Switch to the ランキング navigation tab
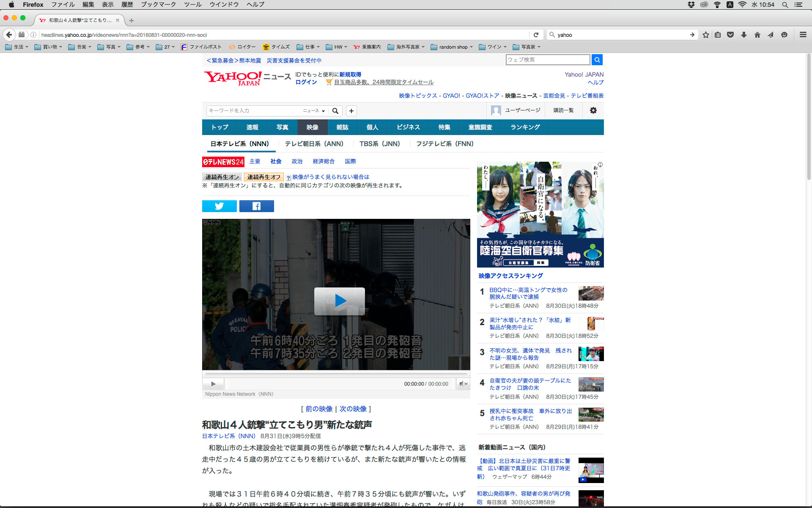This screenshot has width=812, height=508. (x=525, y=127)
